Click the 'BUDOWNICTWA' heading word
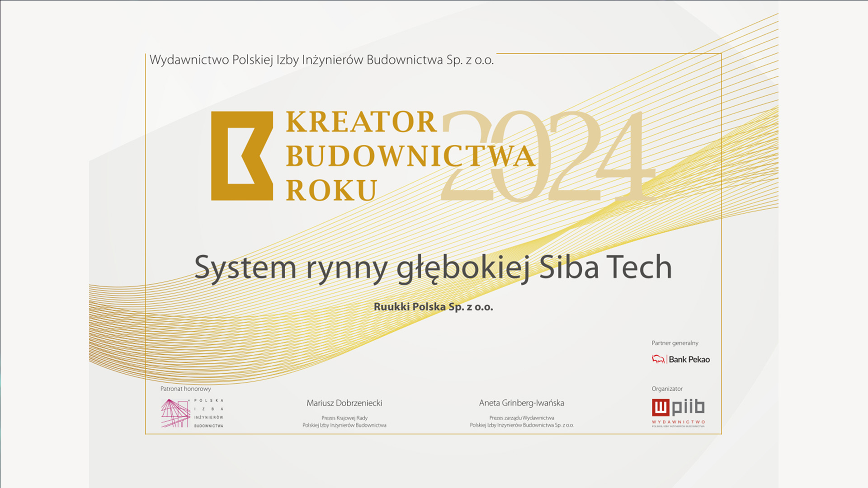868x488 pixels. [410, 156]
